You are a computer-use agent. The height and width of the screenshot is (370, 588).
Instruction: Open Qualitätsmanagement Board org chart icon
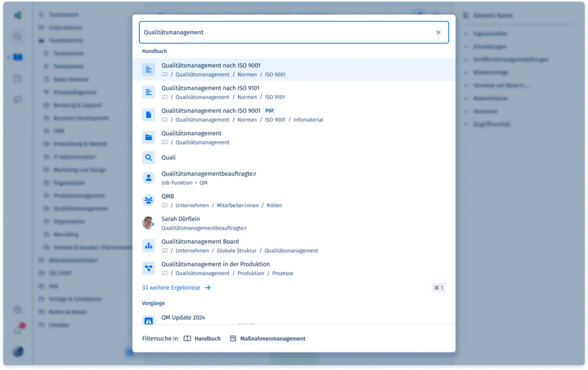tap(149, 245)
